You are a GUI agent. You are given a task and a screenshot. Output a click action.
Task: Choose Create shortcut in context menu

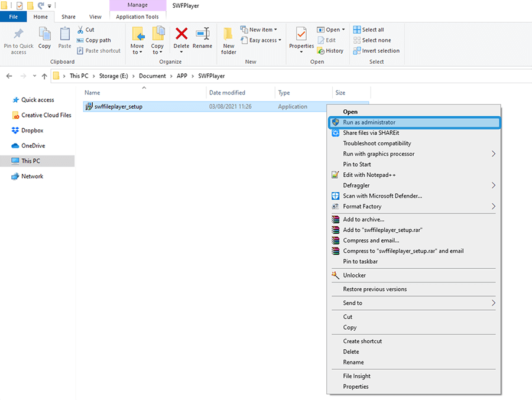click(x=414, y=341)
